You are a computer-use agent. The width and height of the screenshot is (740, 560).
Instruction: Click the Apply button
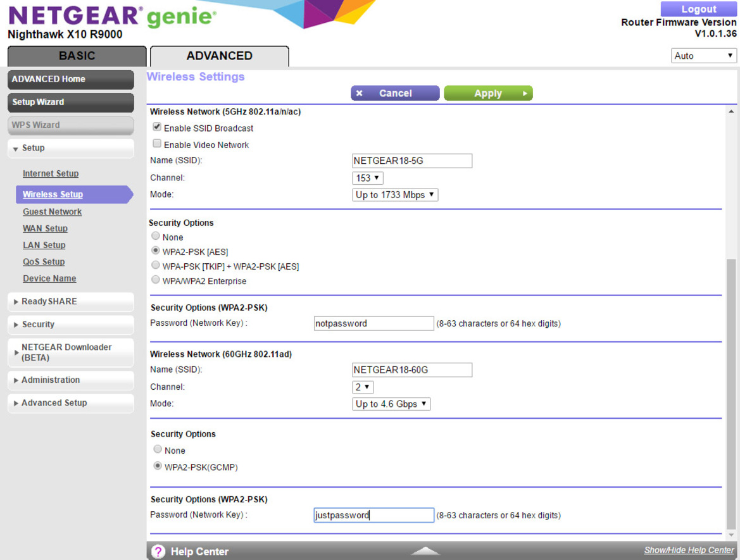pyautogui.click(x=489, y=94)
